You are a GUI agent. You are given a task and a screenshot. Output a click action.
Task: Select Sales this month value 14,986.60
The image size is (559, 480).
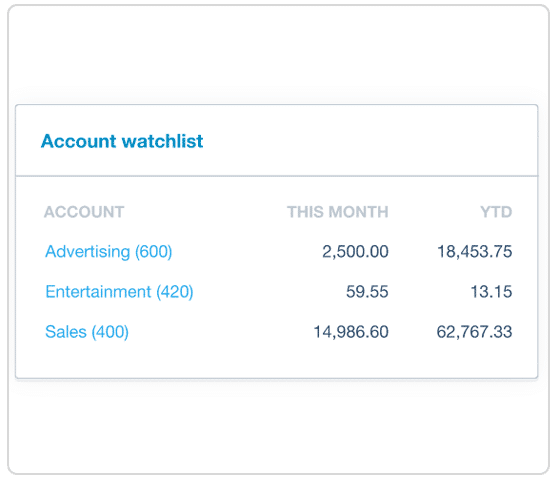pos(351,332)
